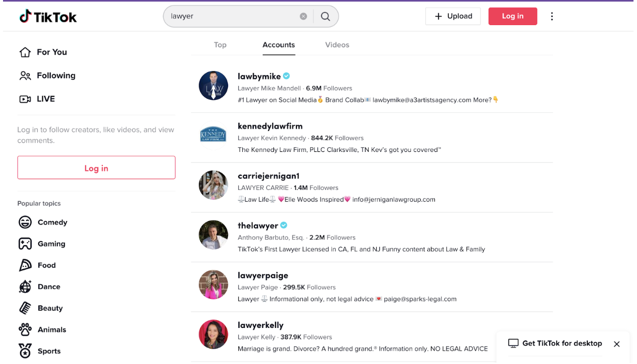637x364 pixels.
Task: Click the outlined Log in button in sidebar
Action: [96, 167]
